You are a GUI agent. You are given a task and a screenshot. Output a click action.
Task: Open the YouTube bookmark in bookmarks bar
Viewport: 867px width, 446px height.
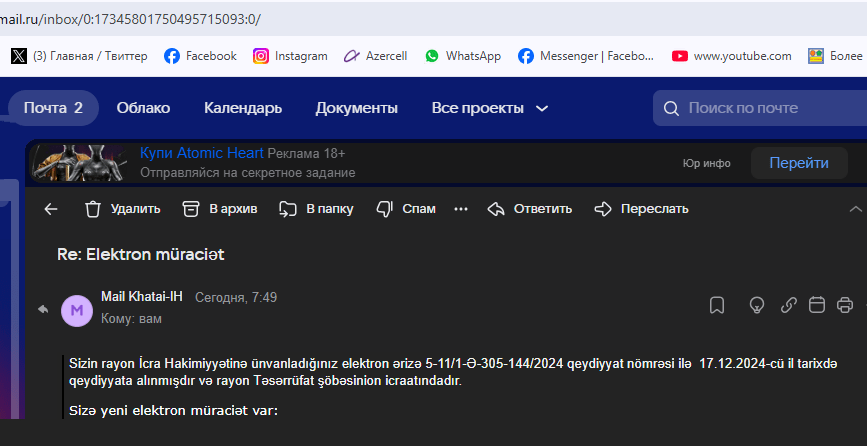click(731, 56)
